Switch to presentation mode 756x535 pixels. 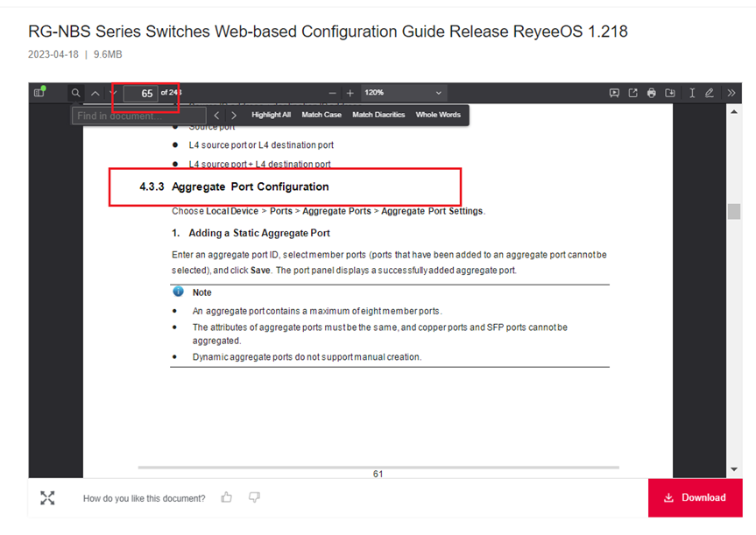click(x=614, y=93)
